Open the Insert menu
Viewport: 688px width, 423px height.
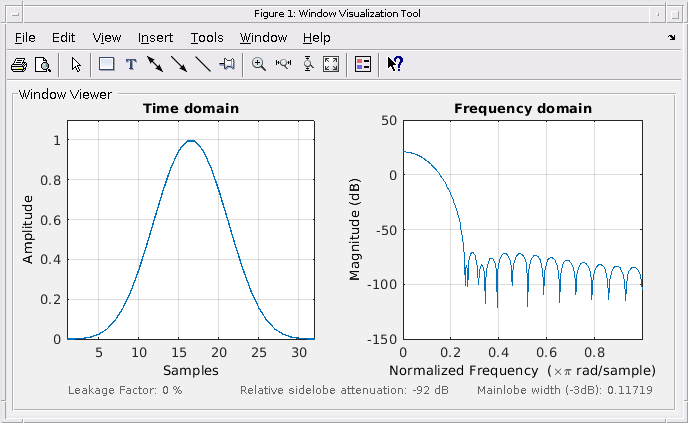pyautogui.click(x=155, y=38)
